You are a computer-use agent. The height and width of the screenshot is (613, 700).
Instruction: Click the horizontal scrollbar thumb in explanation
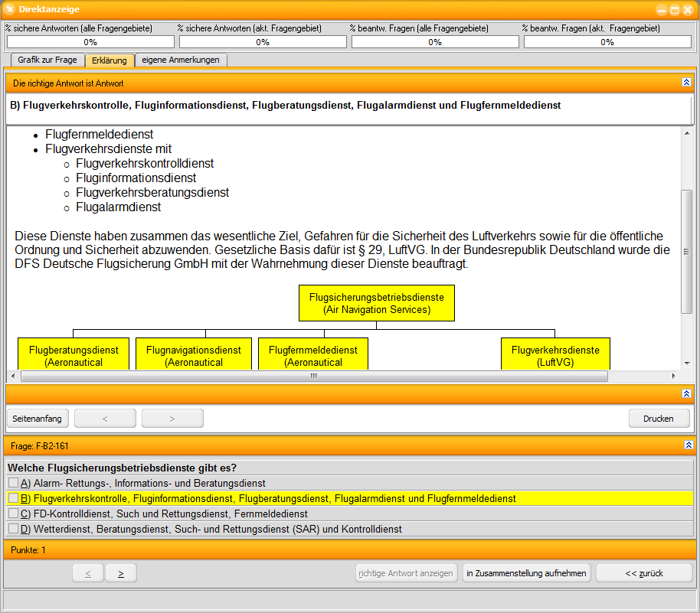point(314,376)
